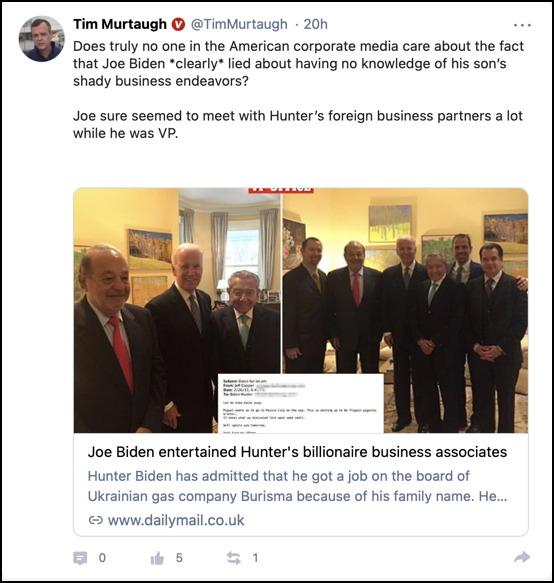
Task: Open the three-dot post options menu
Action: (x=522, y=25)
